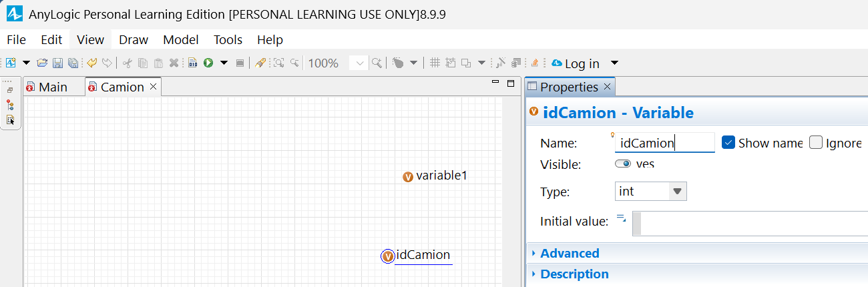Undo the last action with yellow arrow

[92, 63]
